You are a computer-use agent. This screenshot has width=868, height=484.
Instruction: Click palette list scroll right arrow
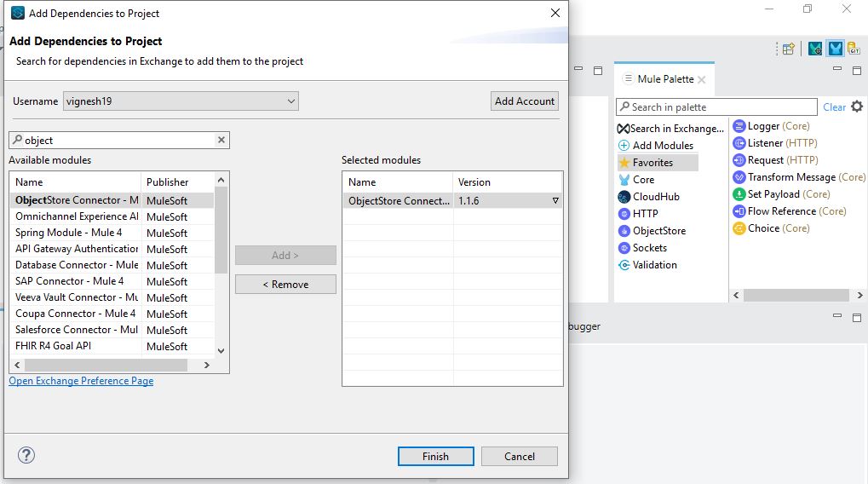(859, 296)
